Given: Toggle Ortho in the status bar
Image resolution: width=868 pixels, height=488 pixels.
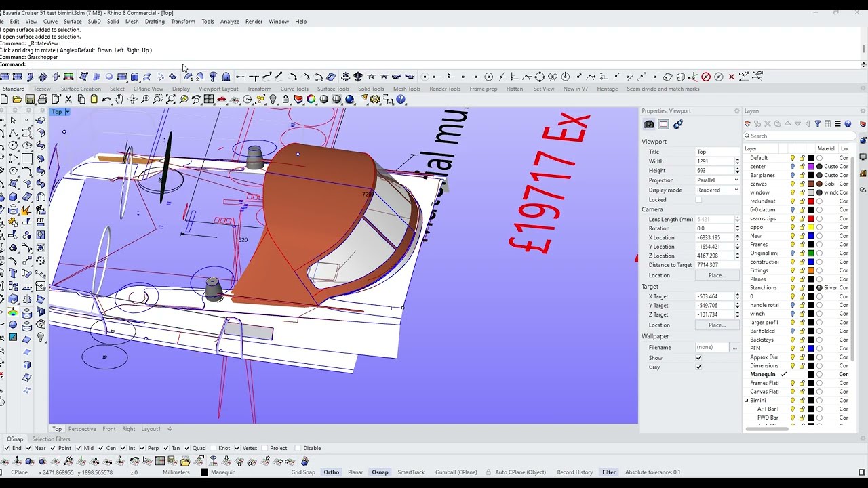Looking at the screenshot, I should coord(331,472).
